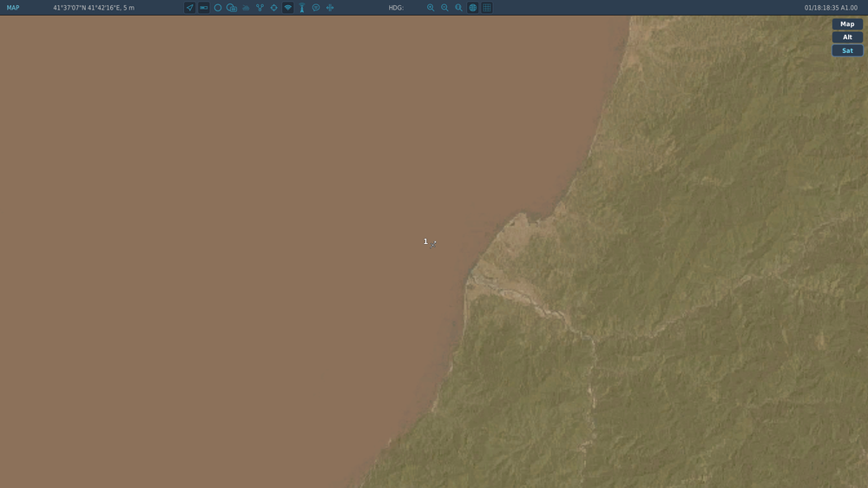The image size is (868, 488).
Task: Click the HDG heading label
Action: [x=396, y=8]
